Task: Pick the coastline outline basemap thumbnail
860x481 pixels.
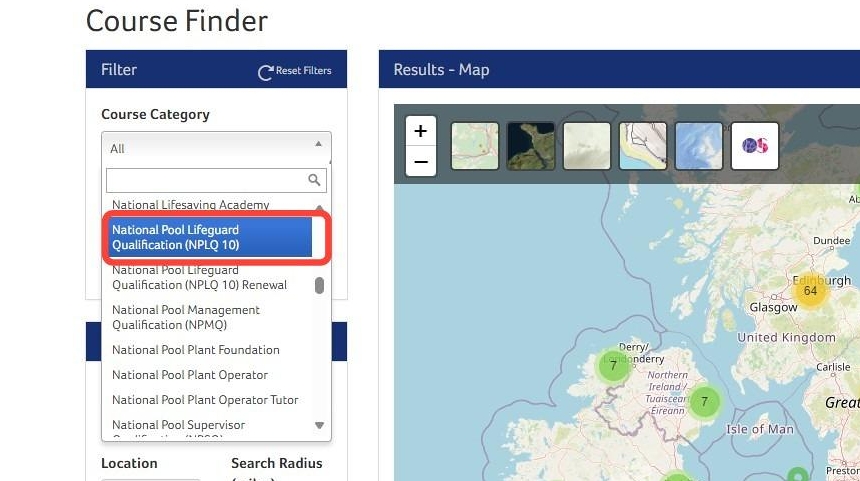Action: point(643,146)
